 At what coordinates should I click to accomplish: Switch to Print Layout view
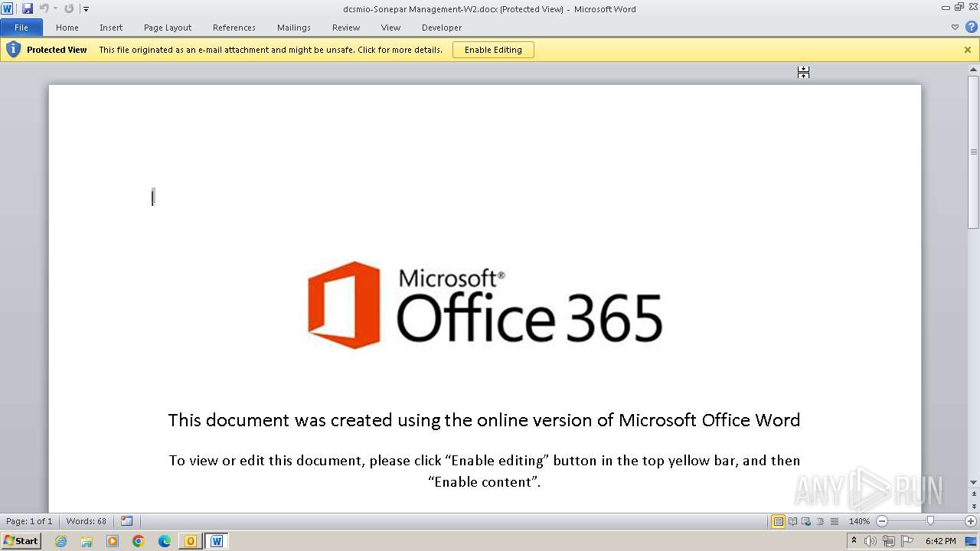778,521
